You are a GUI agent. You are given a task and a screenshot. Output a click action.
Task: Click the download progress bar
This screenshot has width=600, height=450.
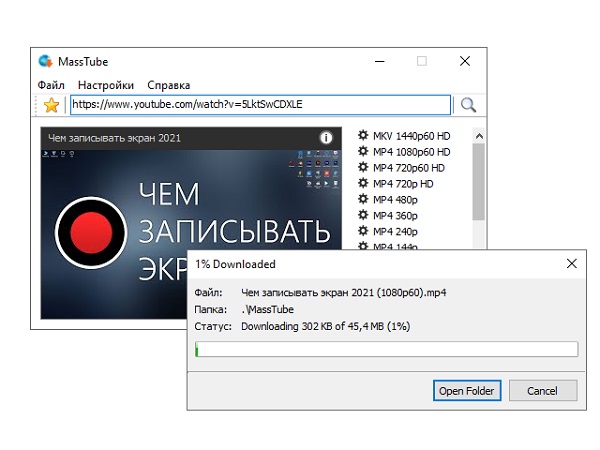tap(386, 349)
